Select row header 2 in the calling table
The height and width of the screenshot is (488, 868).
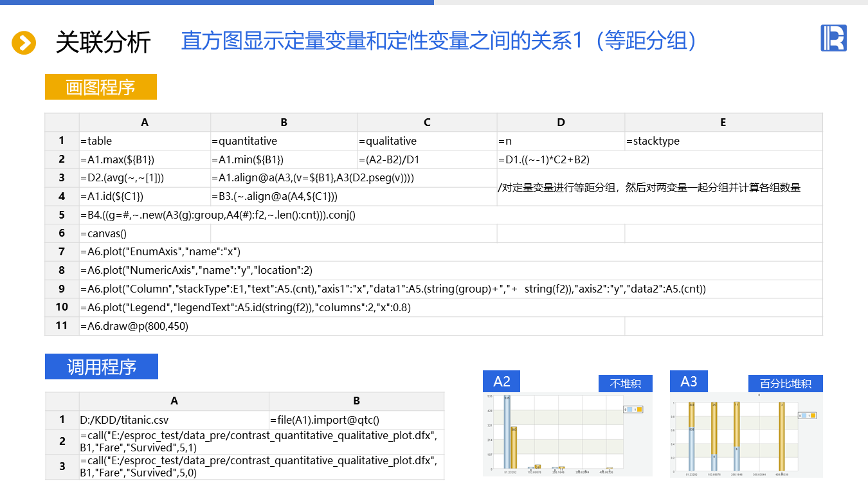point(62,442)
